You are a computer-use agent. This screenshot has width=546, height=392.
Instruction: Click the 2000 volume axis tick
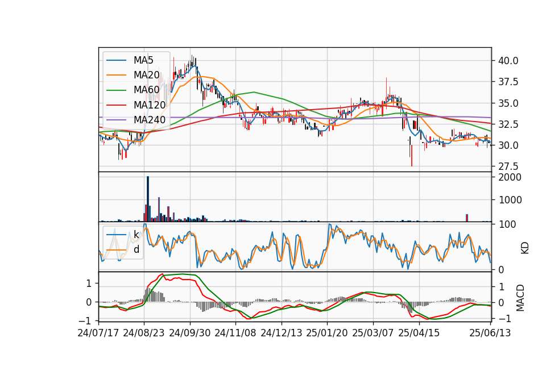point(510,177)
